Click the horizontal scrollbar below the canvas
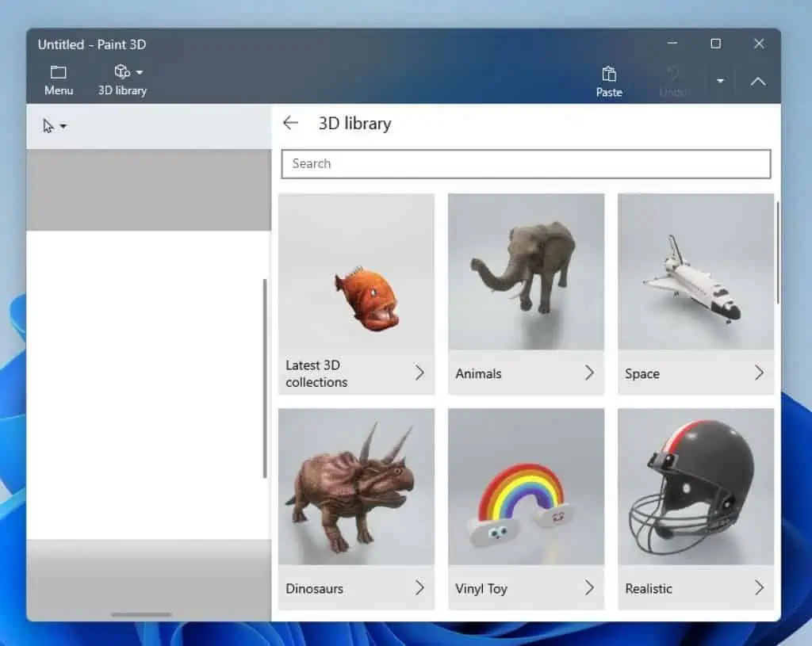The height and width of the screenshot is (646, 812). pos(141,614)
